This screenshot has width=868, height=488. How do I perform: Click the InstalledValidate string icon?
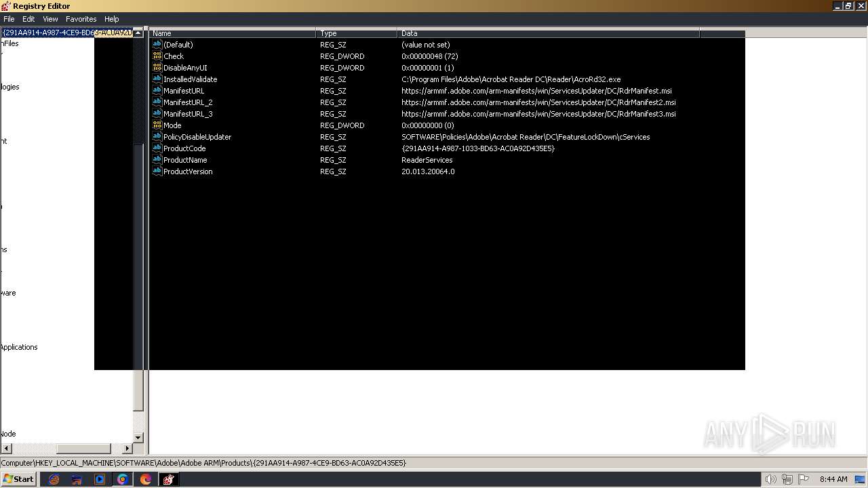(x=157, y=79)
